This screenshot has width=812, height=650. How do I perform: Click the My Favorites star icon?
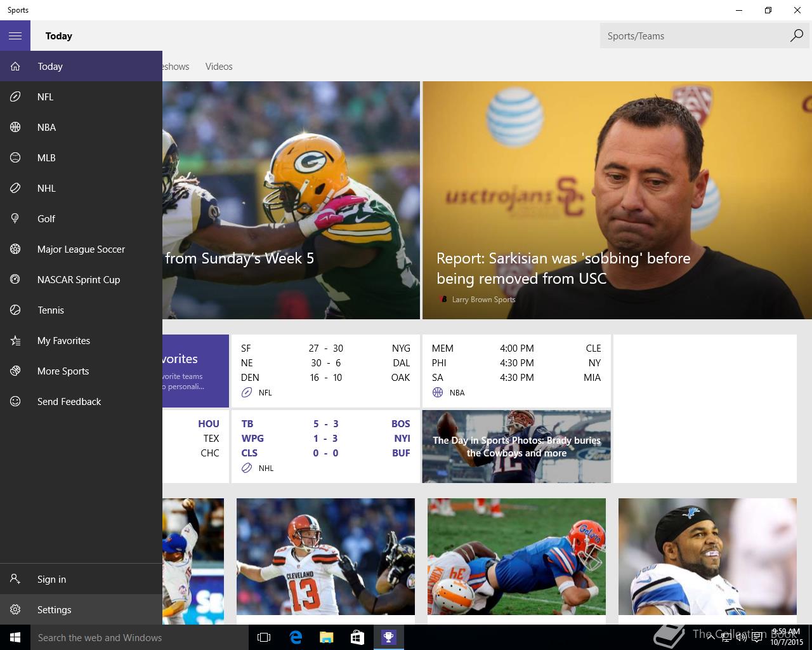pos(15,340)
